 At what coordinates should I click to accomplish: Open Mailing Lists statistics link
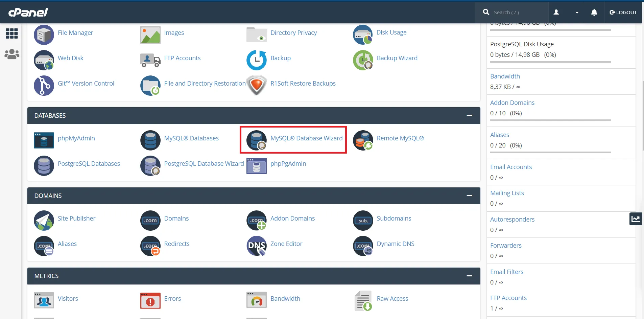click(x=507, y=193)
